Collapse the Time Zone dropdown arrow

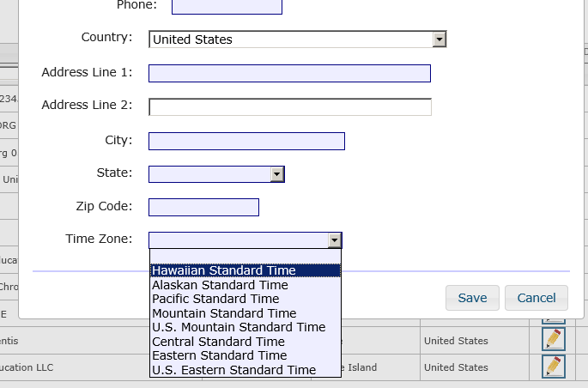coord(334,241)
